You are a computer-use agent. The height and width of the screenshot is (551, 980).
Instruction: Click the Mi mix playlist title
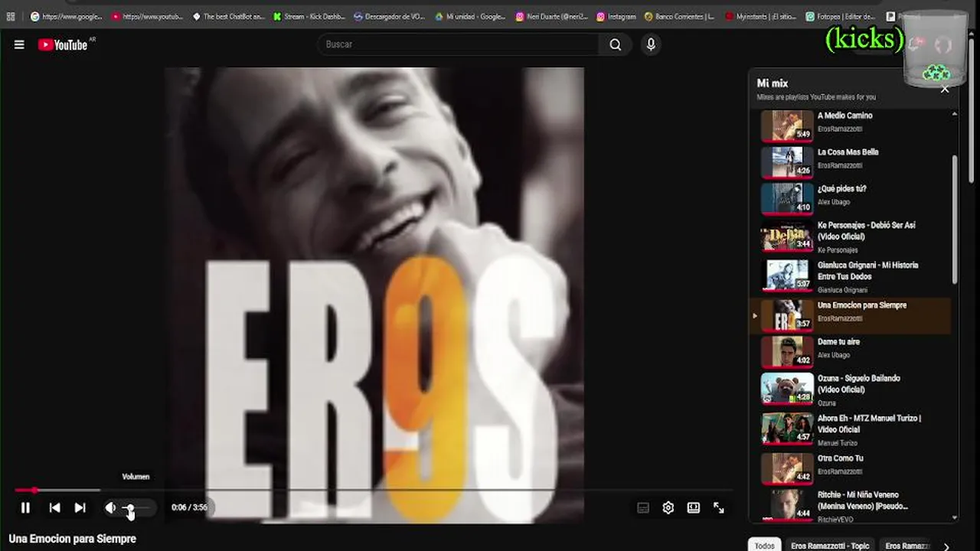[x=773, y=83]
